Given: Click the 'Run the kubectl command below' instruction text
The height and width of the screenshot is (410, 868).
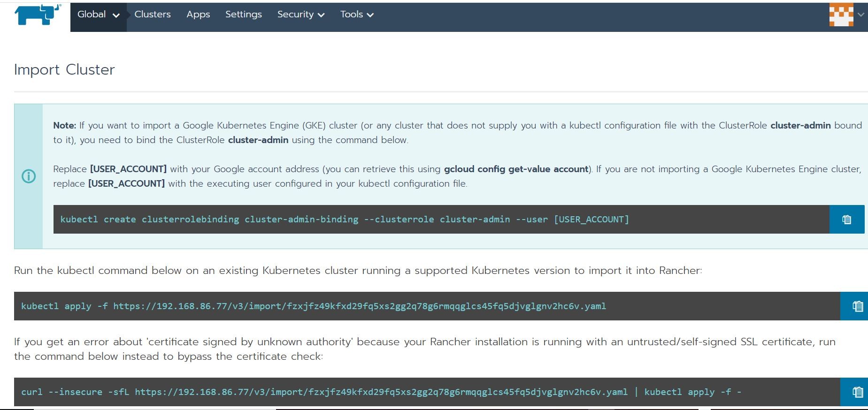Looking at the screenshot, I should click(x=358, y=270).
